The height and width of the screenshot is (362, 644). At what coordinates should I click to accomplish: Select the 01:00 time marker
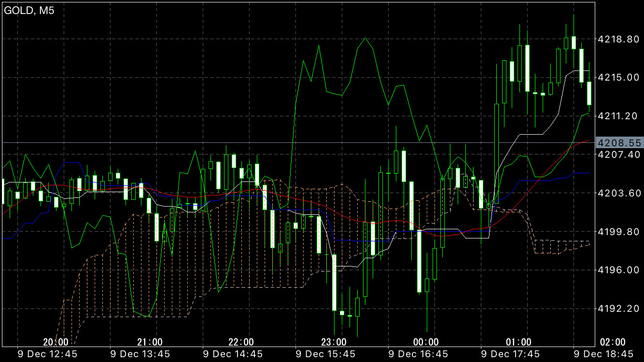click(x=518, y=342)
